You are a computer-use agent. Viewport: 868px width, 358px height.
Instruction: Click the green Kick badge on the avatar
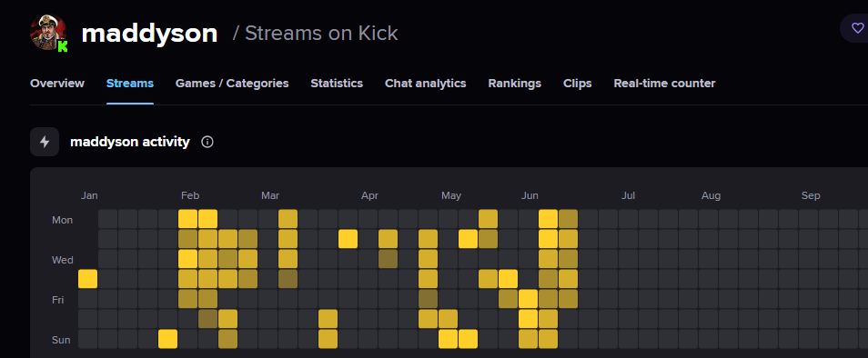(62, 46)
